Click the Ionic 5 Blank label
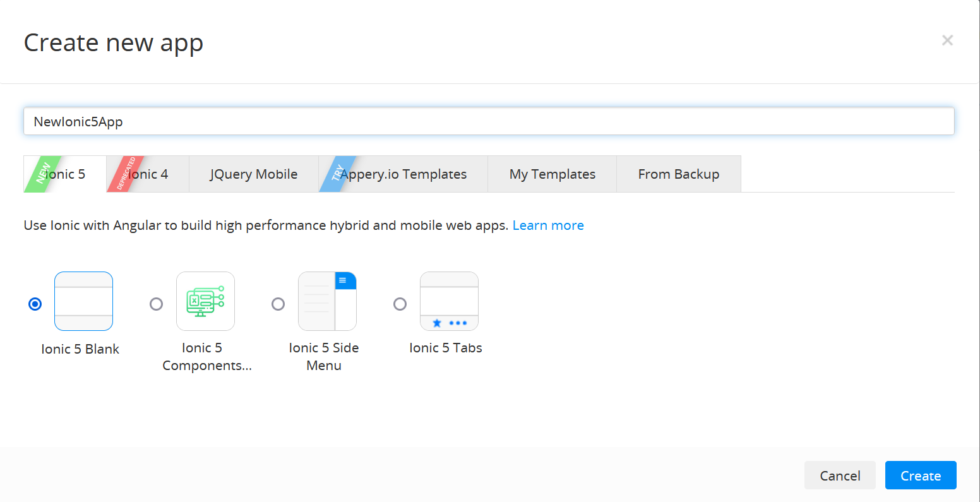This screenshot has height=502, width=980. 80,349
